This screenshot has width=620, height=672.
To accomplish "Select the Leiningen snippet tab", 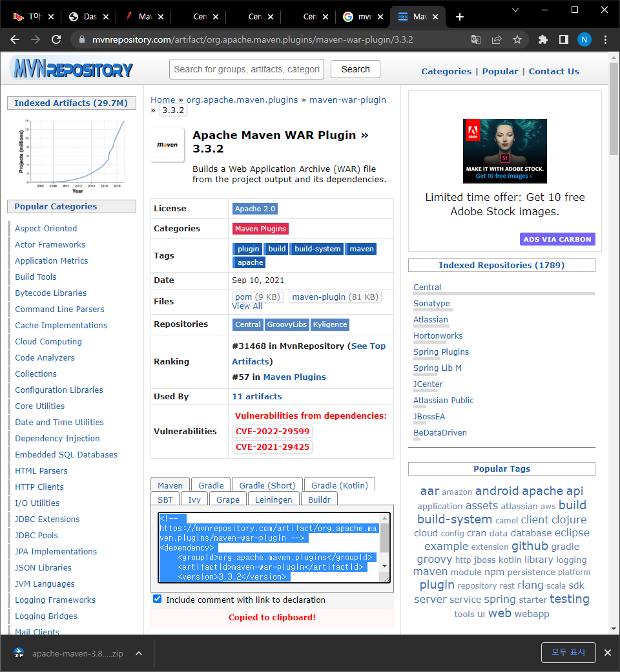I will click(x=273, y=499).
